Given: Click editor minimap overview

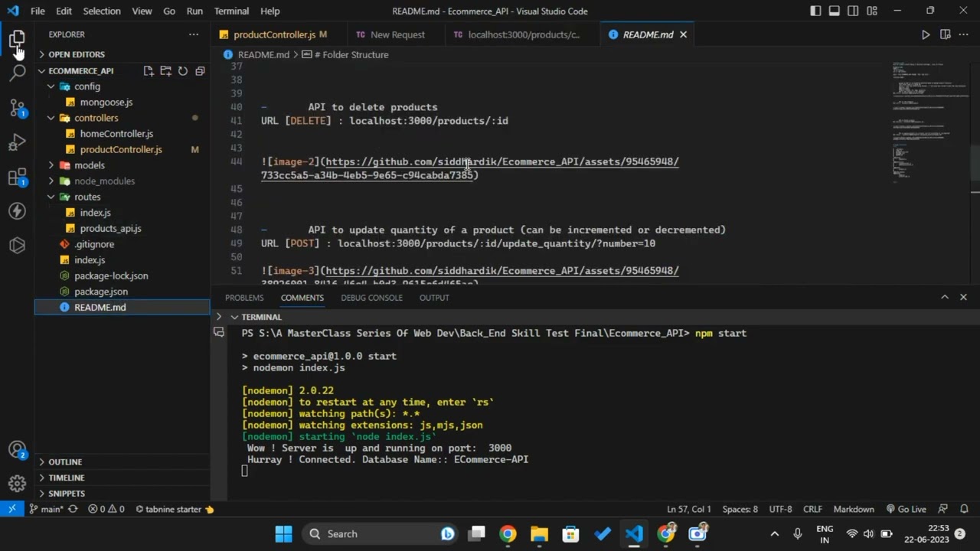Looking at the screenshot, I should (x=930, y=122).
